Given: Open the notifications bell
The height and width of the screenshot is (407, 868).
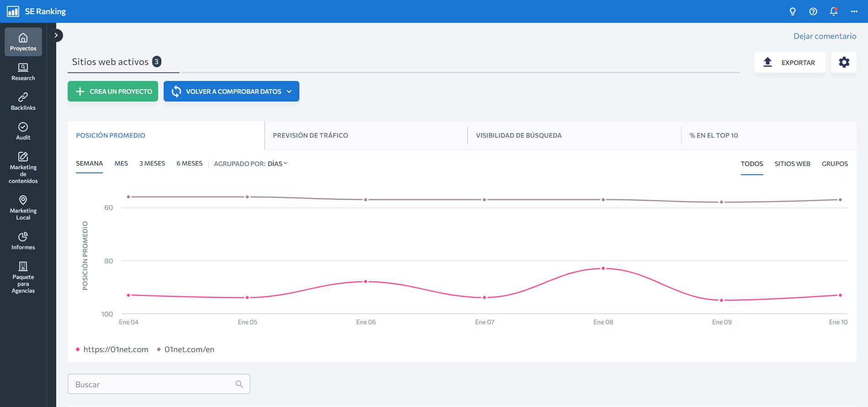Looking at the screenshot, I should 834,11.
